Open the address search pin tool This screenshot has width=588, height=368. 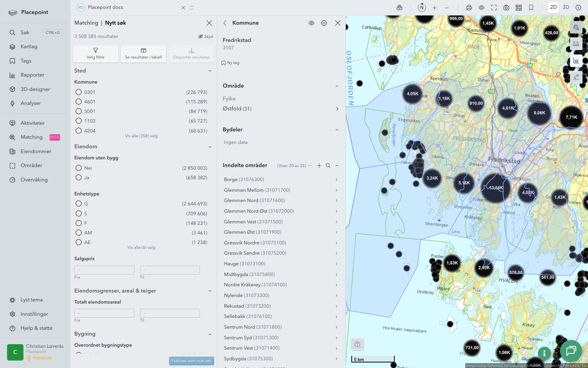[399, 8]
